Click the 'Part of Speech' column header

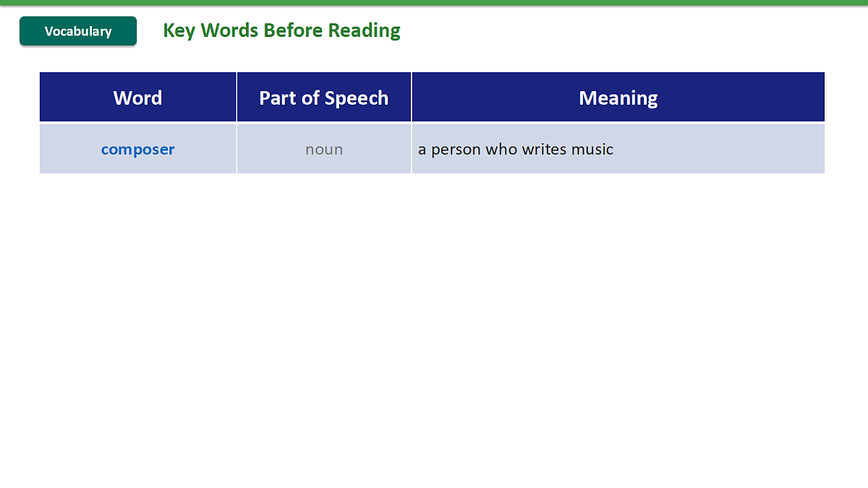click(324, 98)
